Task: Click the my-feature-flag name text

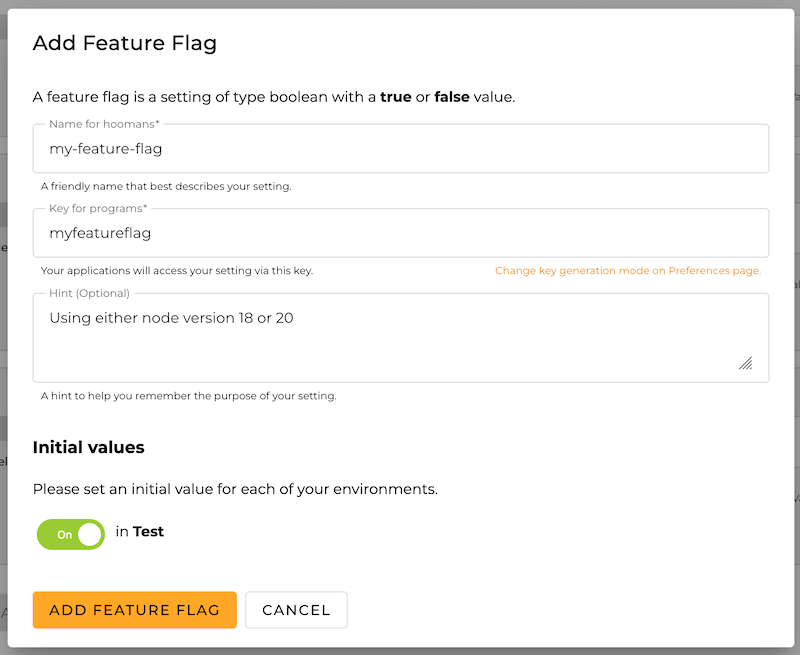Action: coord(108,148)
